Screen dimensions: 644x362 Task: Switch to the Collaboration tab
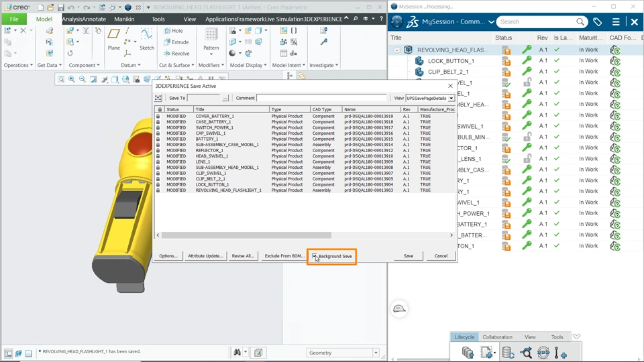point(497,337)
